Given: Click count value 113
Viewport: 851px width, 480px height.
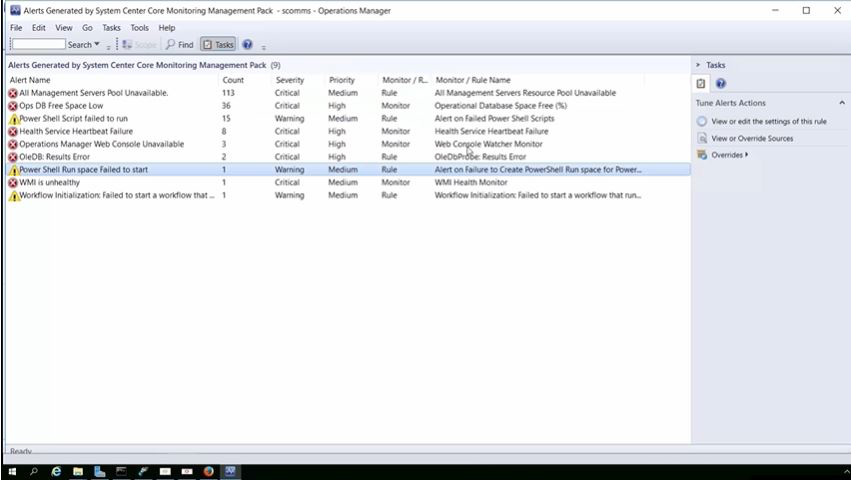Looking at the screenshot, I should 228,93.
